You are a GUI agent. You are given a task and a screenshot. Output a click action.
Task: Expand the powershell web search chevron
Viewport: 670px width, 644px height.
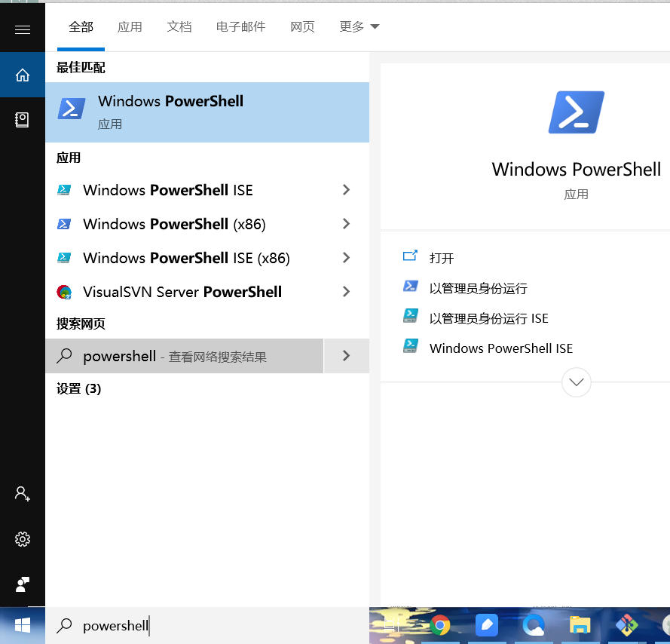point(347,356)
